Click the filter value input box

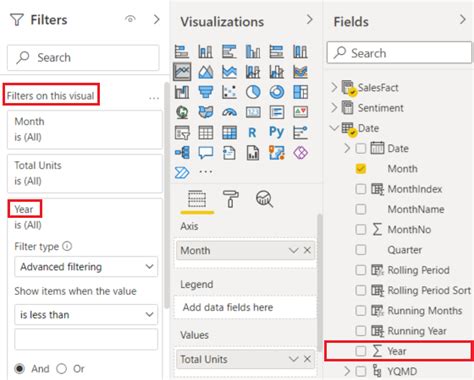pyautogui.click(x=86, y=339)
